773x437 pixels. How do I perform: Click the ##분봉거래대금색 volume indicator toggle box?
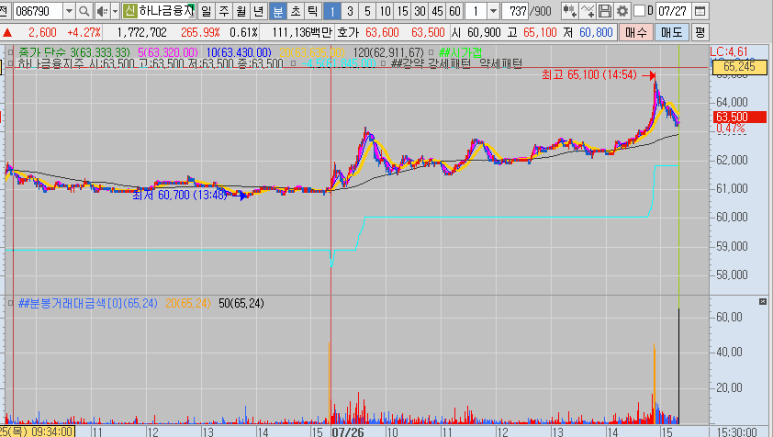coord(9,303)
